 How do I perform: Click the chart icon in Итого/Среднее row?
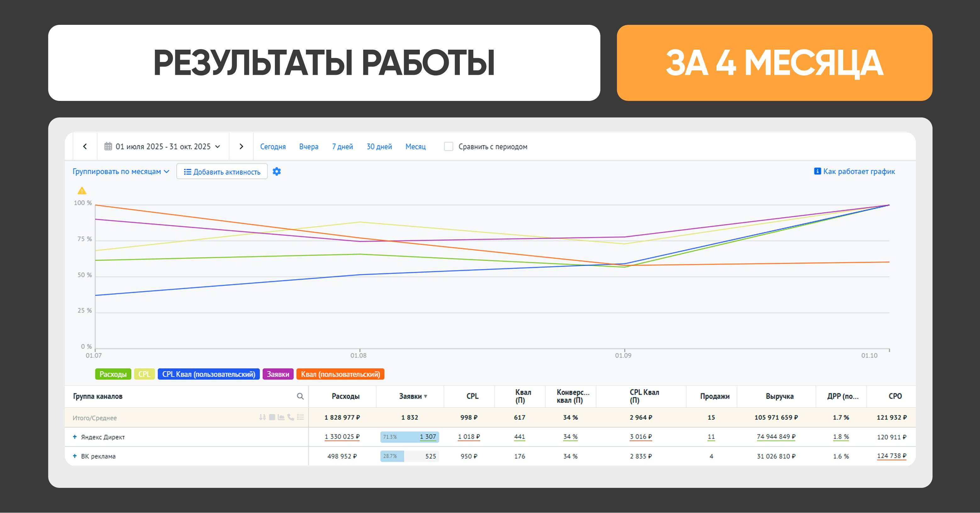(281, 417)
